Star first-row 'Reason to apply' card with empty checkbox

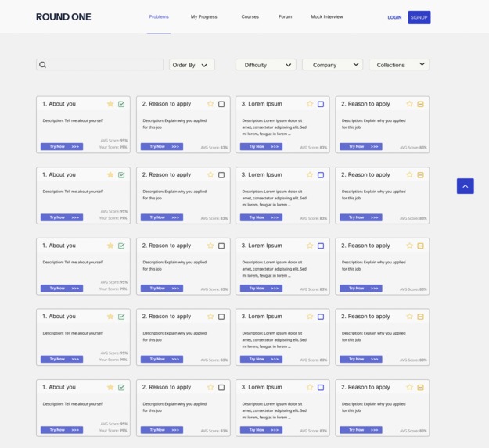coord(210,104)
